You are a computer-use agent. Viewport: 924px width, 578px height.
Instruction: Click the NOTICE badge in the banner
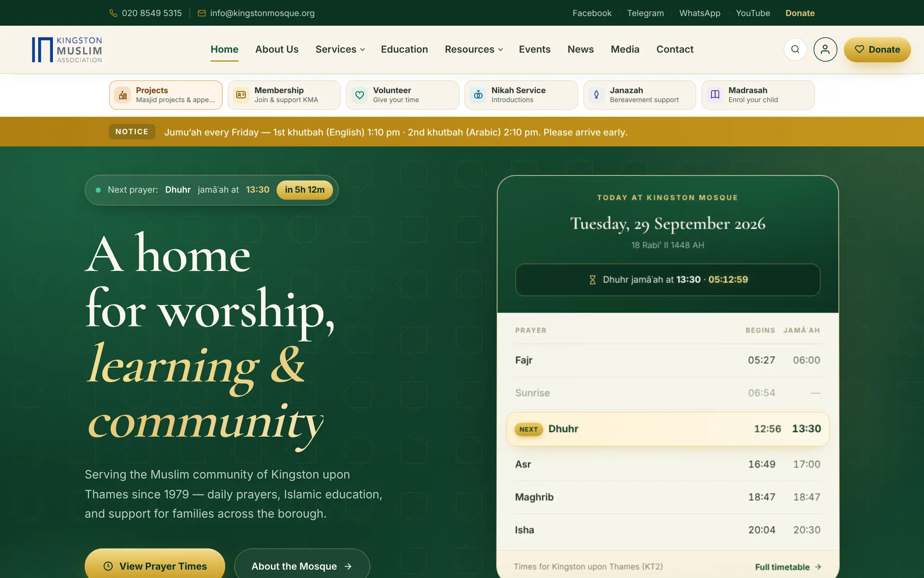pyautogui.click(x=132, y=131)
